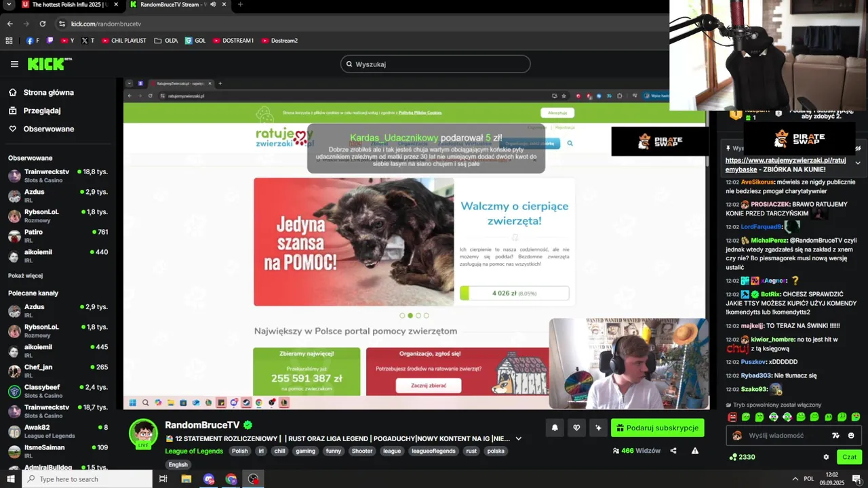Image resolution: width=868 pixels, height=488 pixels.
Task: Open the Kick hamburger side menu
Action: (x=14, y=64)
